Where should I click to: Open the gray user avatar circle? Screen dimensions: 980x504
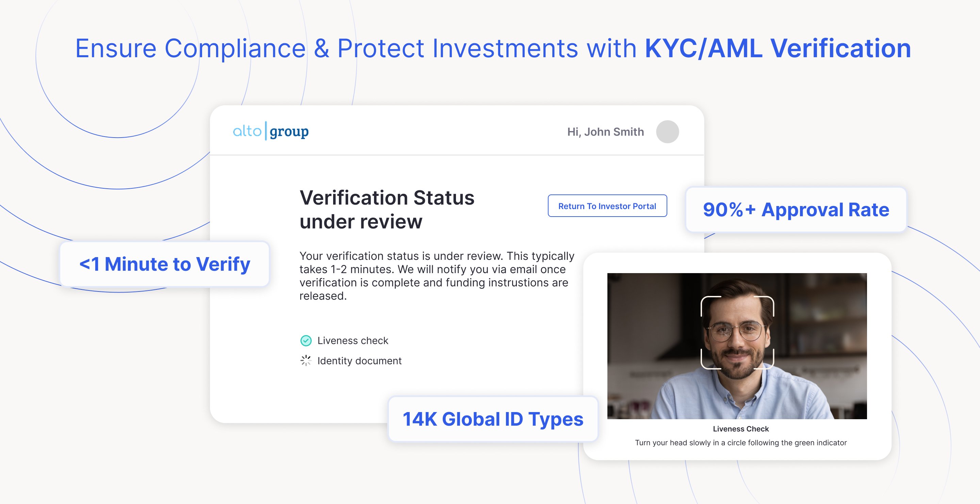(667, 132)
